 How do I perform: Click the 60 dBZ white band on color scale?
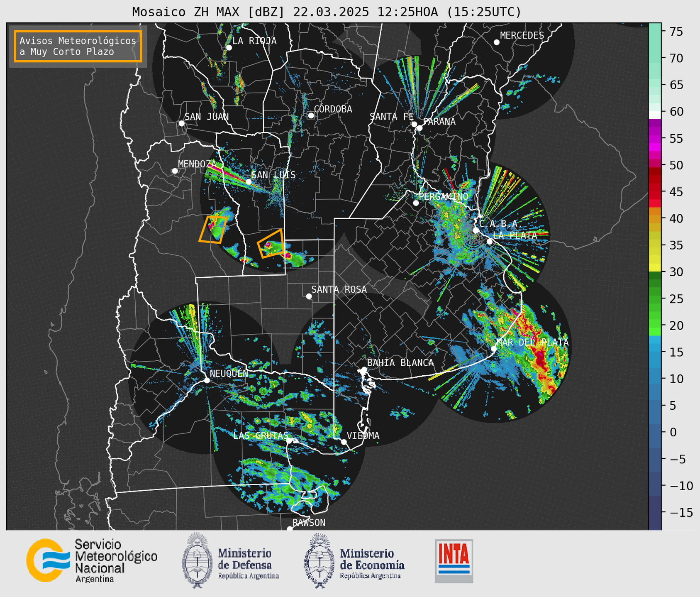pos(655,115)
